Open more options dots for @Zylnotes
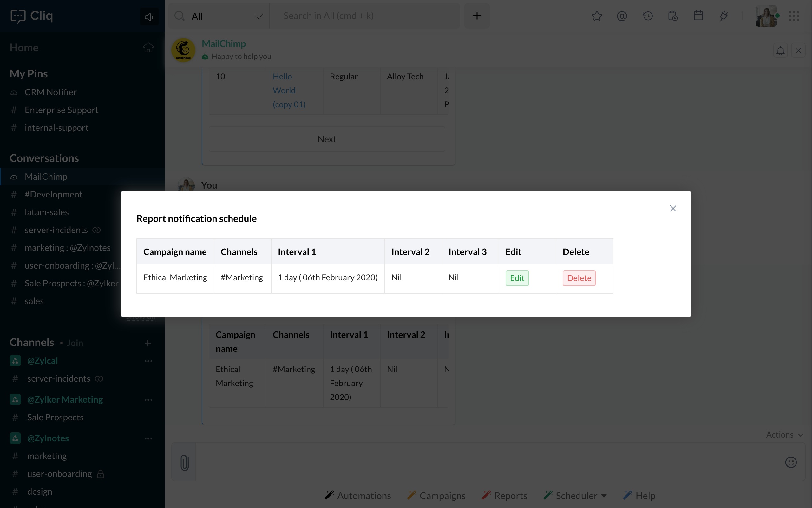This screenshot has width=812, height=508. point(148,438)
